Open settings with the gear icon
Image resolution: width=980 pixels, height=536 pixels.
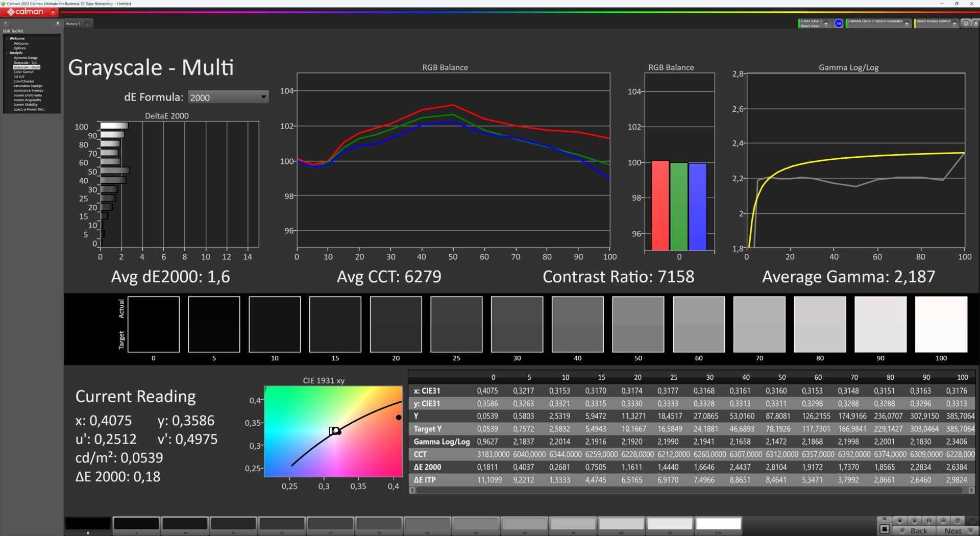click(x=965, y=23)
